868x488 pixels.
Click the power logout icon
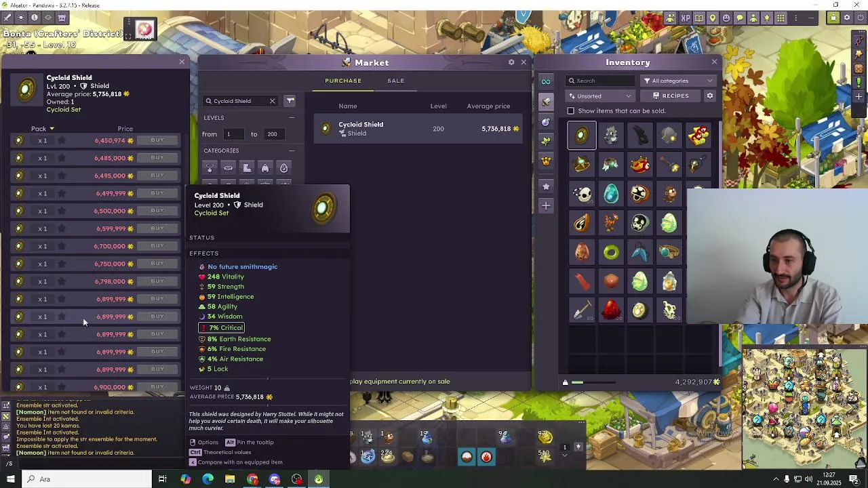860,18
